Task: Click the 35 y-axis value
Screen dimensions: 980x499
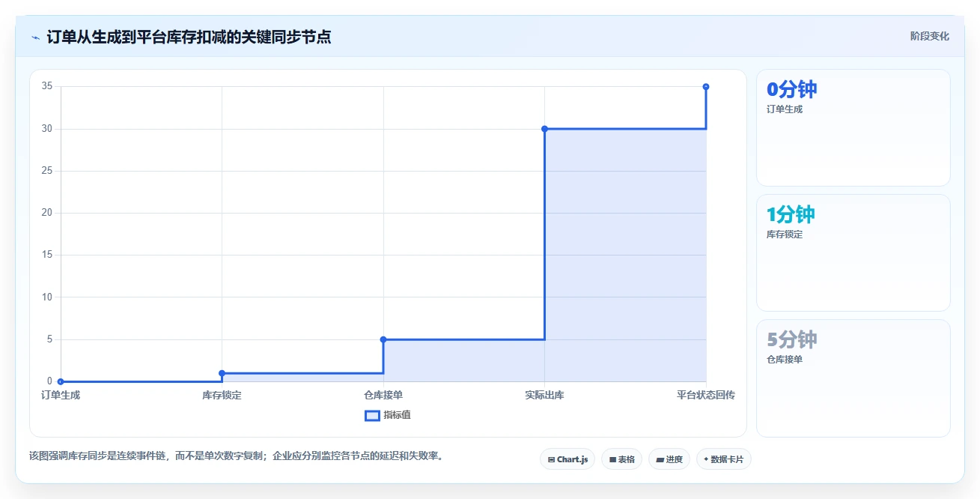Action: tap(47, 86)
